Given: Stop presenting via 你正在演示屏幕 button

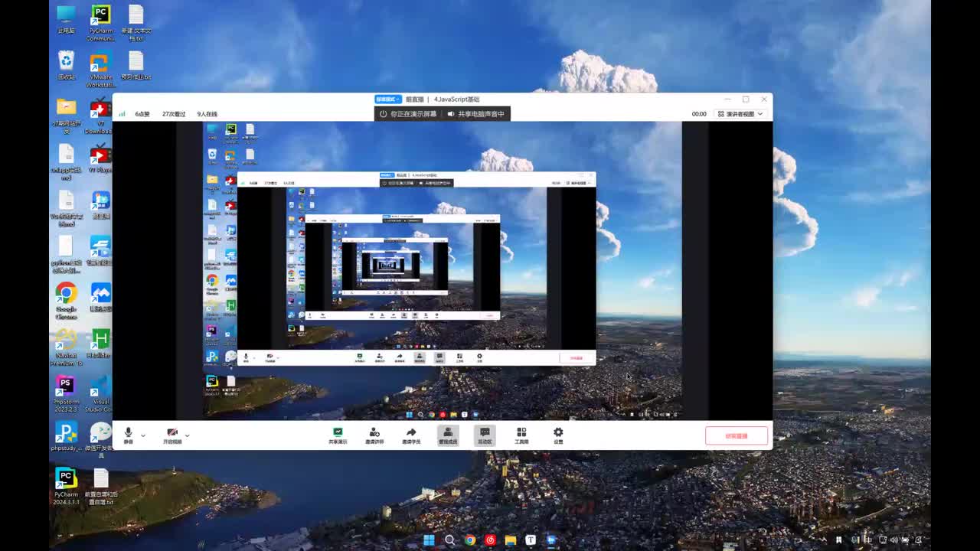Looking at the screenshot, I should (408, 114).
